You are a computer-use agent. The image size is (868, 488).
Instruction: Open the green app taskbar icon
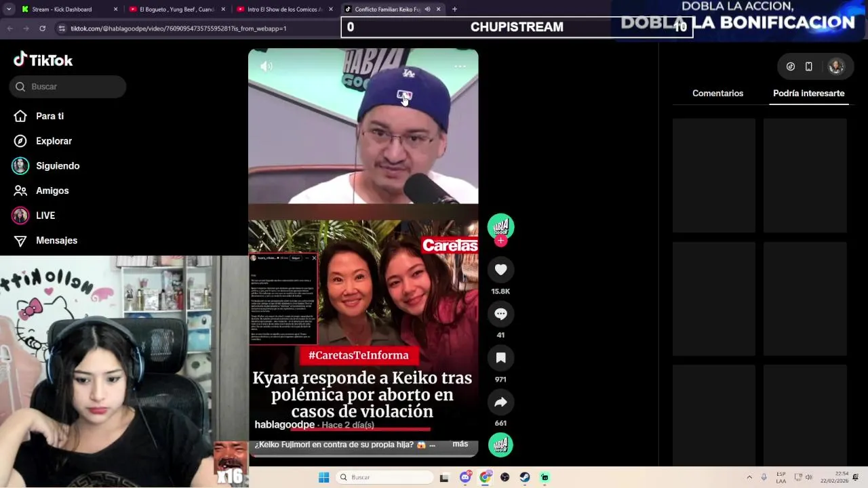[x=545, y=477]
